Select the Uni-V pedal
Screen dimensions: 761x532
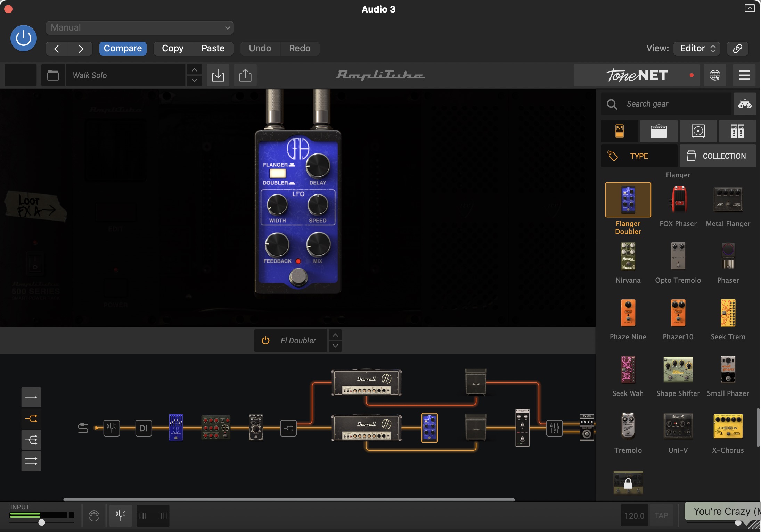(678, 426)
